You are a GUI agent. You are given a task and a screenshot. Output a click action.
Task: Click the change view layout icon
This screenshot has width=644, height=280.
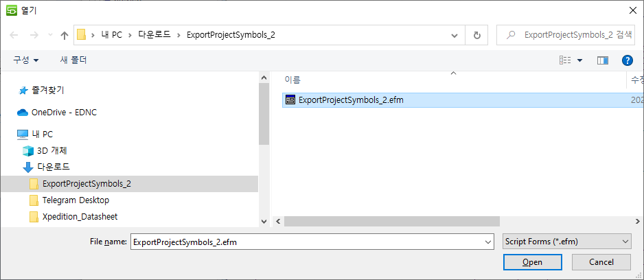pos(565,60)
